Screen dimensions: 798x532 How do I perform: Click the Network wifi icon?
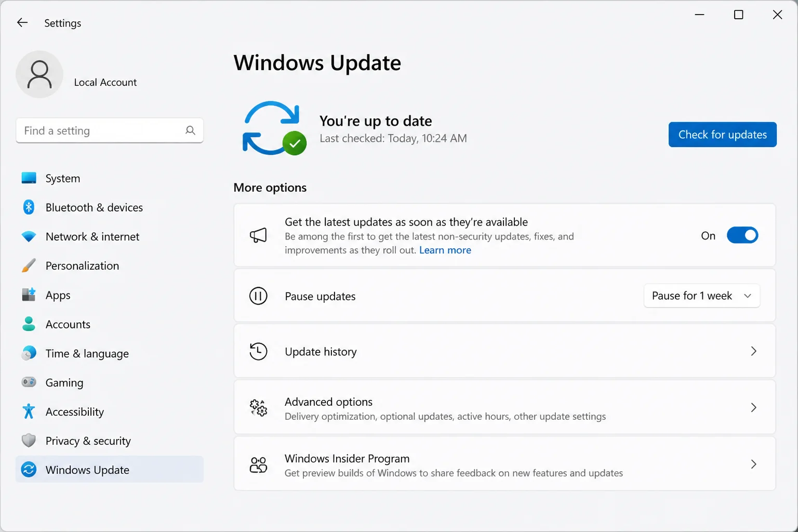tap(29, 236)
